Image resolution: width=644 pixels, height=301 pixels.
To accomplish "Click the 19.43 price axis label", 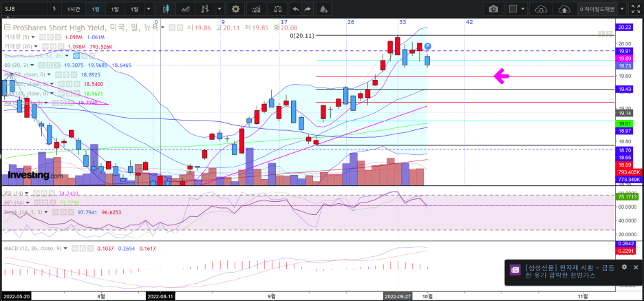I will 625,90.
